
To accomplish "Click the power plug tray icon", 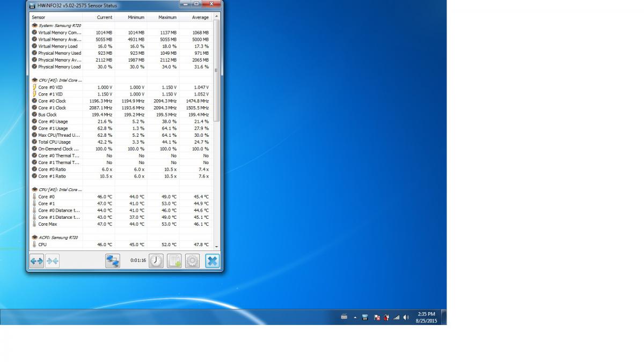I will tap(386, 317).
